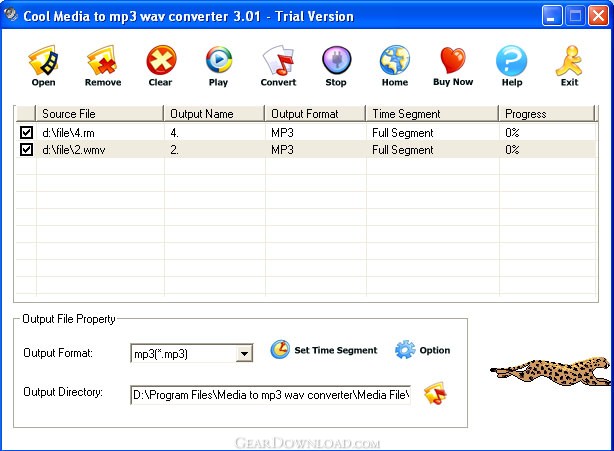The image size is (614, 451).
Task: Sort by the Source File column header
Action: tap(99, 114)
